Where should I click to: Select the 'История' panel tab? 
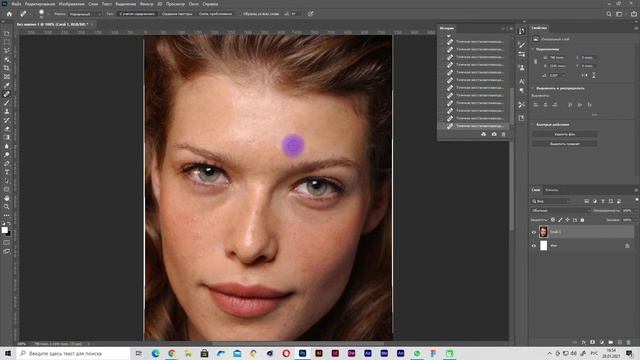(447, 28)
